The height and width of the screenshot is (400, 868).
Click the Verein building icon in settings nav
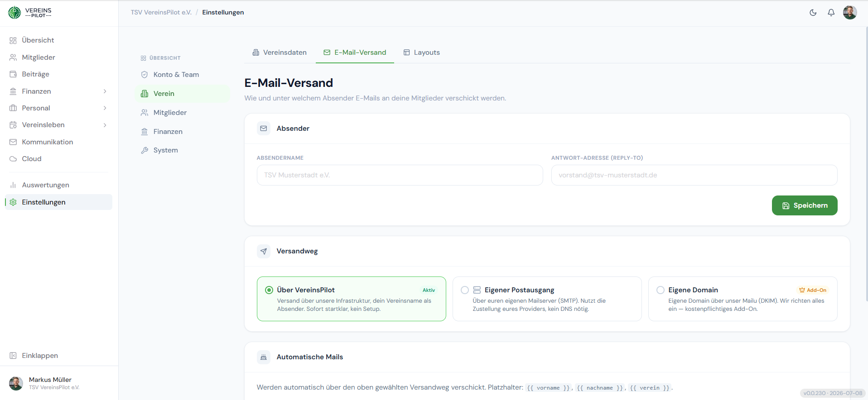(145, 94)
